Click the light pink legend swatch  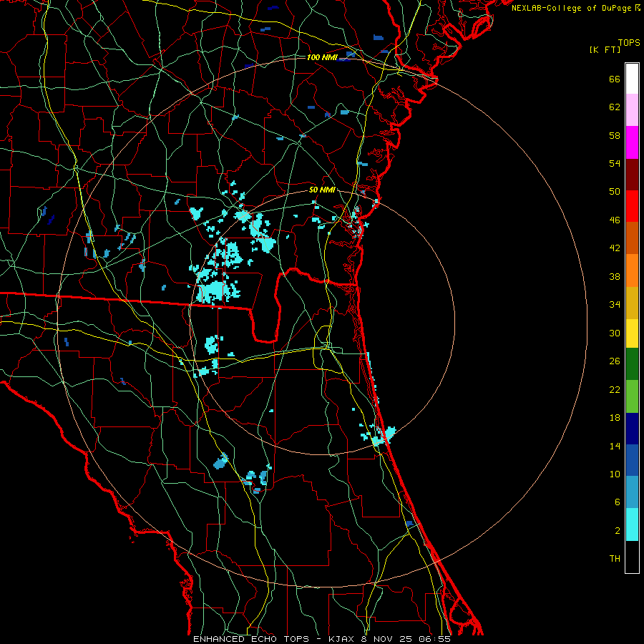tap(632, 110)
